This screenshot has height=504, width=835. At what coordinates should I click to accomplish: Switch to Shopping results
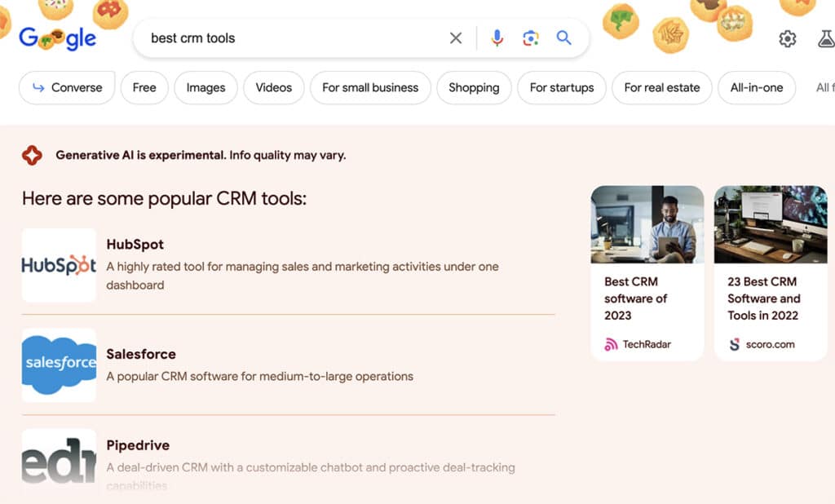click(474, 87)
